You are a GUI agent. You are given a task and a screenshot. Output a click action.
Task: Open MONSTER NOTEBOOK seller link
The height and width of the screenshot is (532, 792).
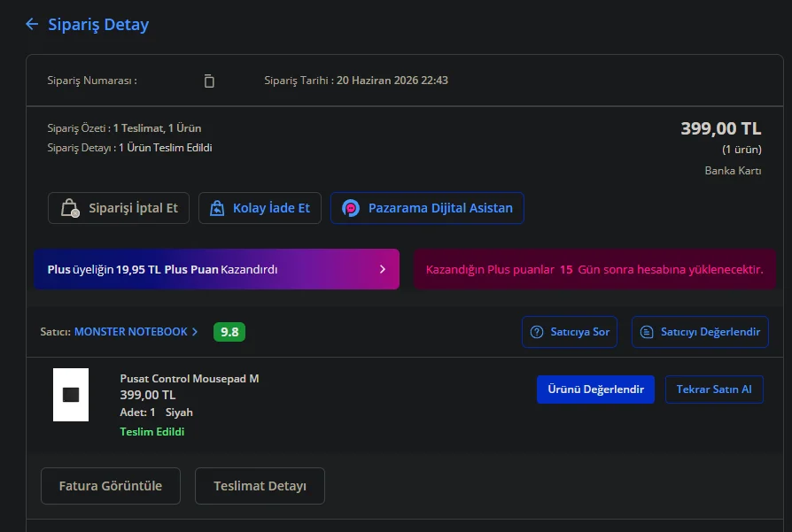tap(131, 332)
